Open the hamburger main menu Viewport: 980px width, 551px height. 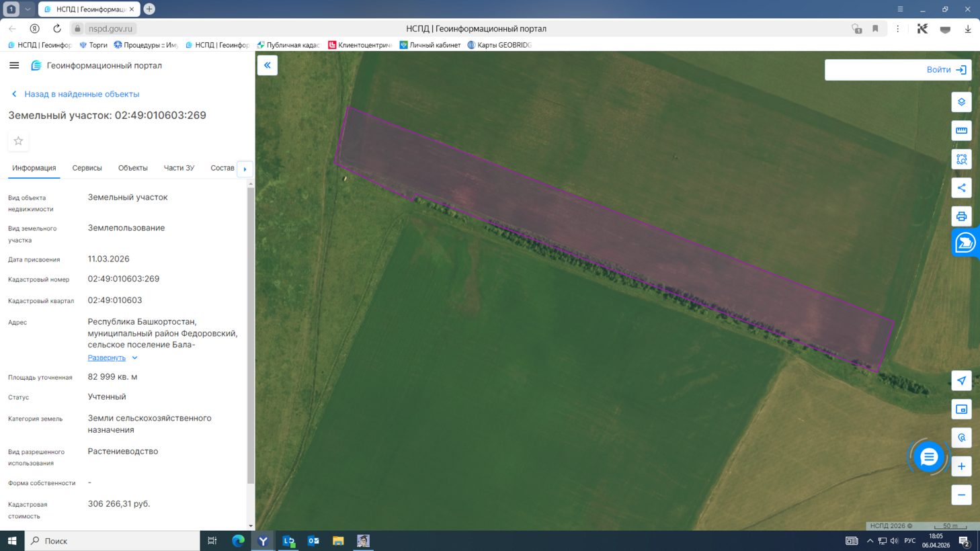click(14, 65)
